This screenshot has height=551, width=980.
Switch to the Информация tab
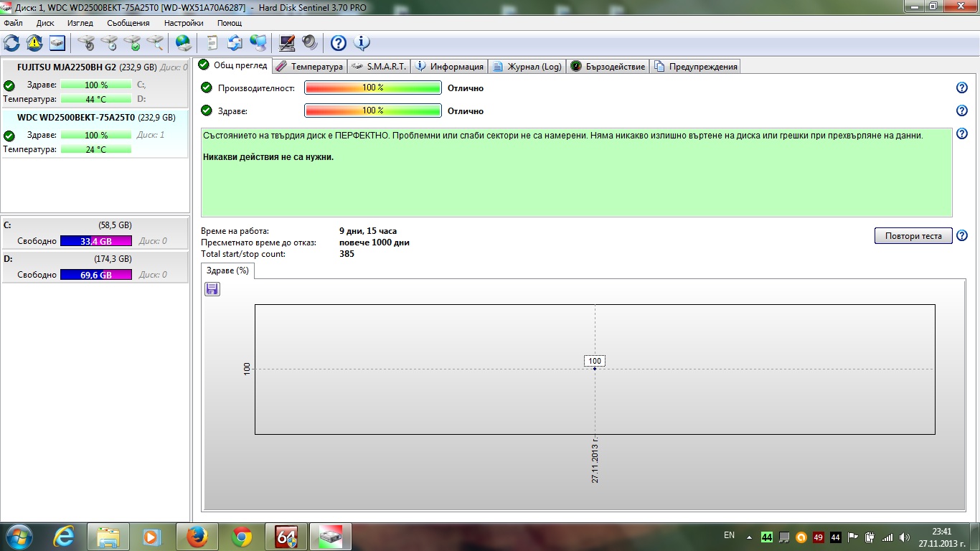450,67
